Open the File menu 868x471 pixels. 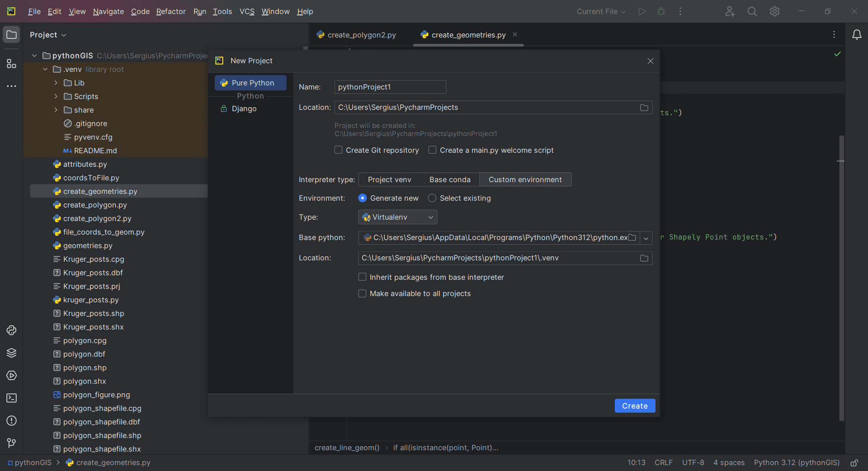coord(34,11)
